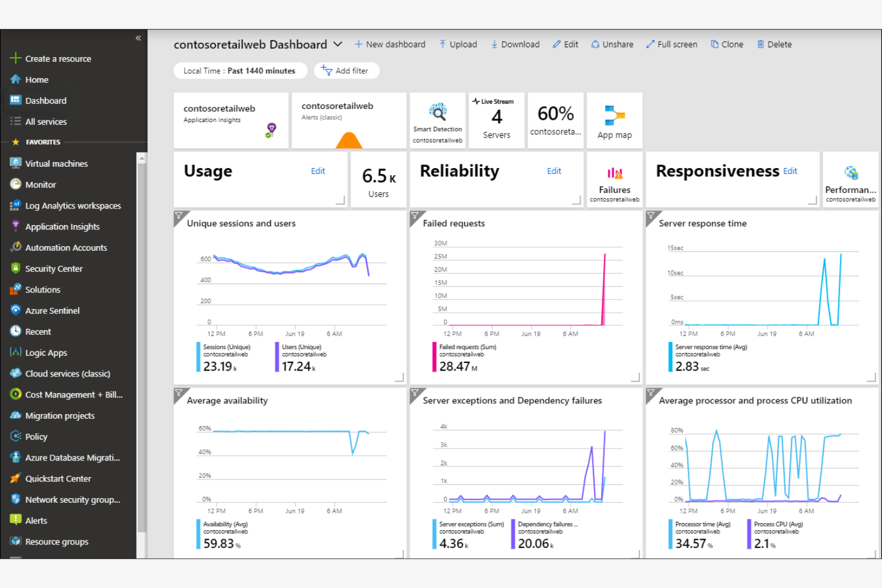The width and height of the screenshot is (882, 588).
Task: Open the 60% contosoretailweb availability tile
Action: 555,120
